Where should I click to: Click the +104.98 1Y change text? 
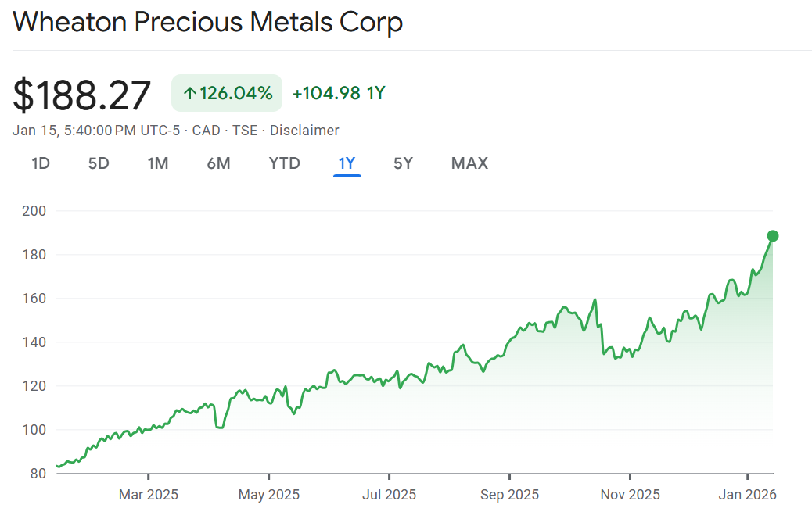pos(339,94)
